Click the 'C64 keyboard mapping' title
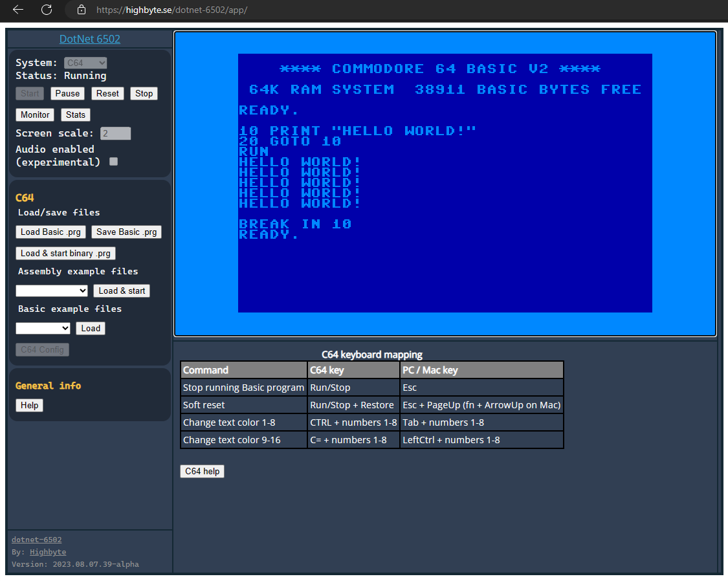This screenshot has height=581, width=728. pyautogui.click(x=372, y=355)
